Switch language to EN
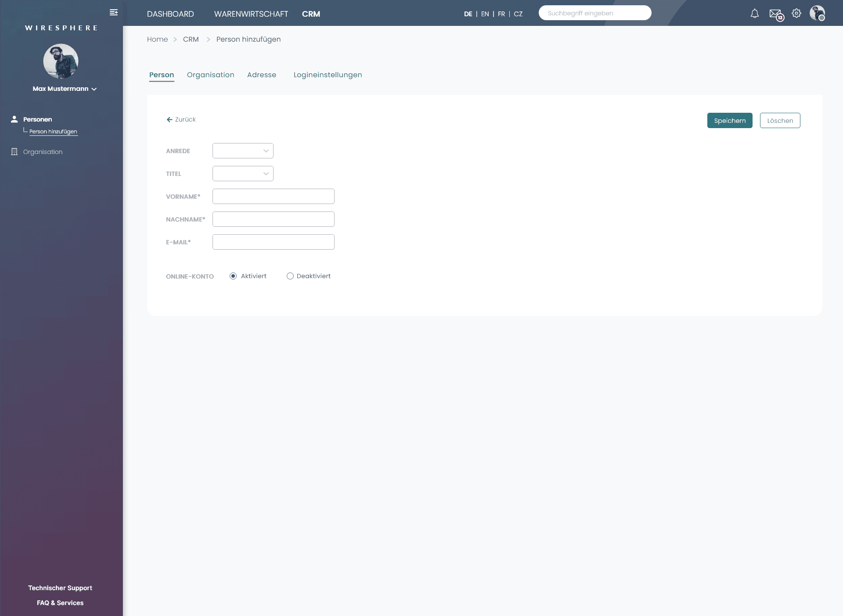This screenshot has height=616, width=843. [485, 14]
